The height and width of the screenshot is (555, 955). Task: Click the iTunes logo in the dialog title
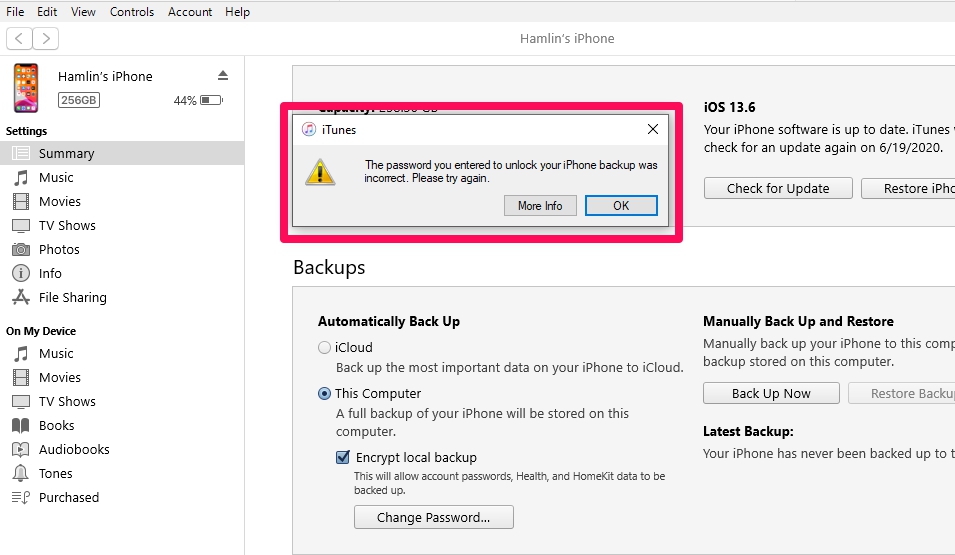[x=309, y=129]
